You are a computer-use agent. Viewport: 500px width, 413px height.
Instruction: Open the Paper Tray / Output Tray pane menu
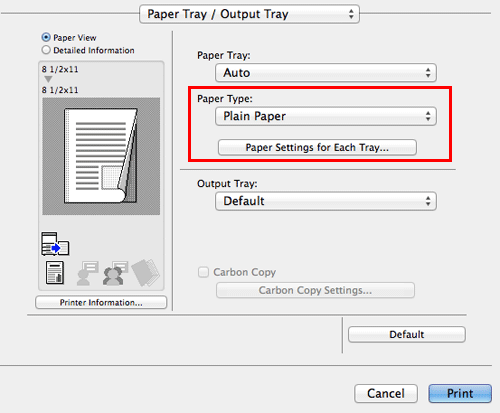pyautogui.click(x=249, y=14)
